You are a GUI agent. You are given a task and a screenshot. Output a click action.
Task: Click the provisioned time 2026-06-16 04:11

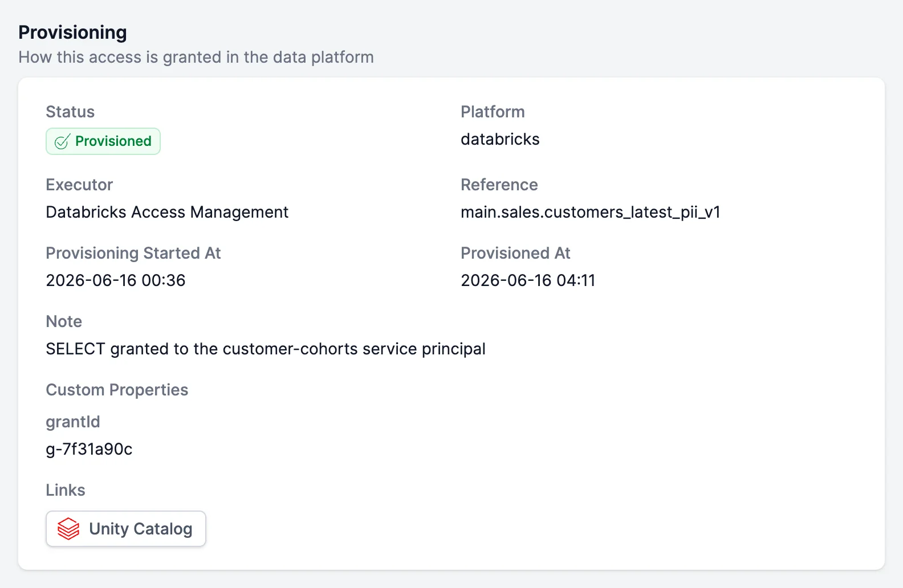point(528,280)
